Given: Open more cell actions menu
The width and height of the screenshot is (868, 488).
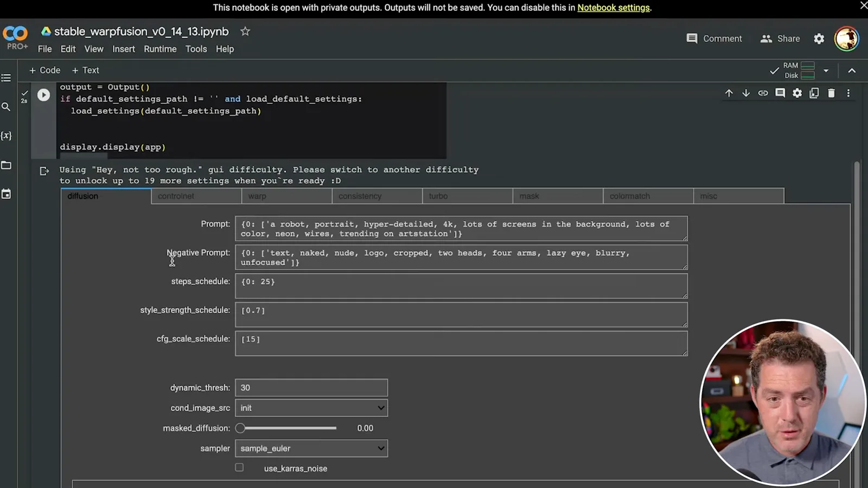Looking at the screenshot, I should pyautogui.click(x=848, y=93).
